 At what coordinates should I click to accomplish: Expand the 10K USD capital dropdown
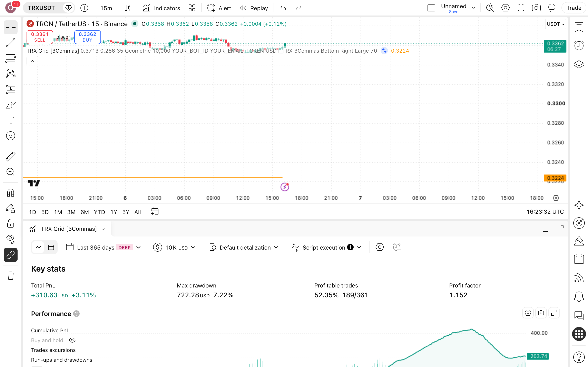pyautogui.click(x=174, y=247)
